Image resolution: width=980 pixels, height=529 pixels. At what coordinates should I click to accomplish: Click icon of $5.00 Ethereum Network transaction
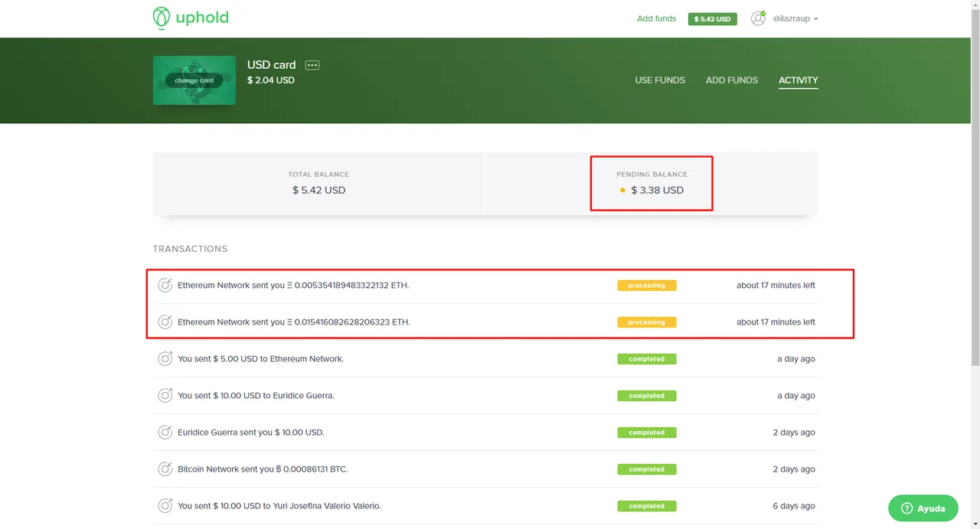(165, 359)
